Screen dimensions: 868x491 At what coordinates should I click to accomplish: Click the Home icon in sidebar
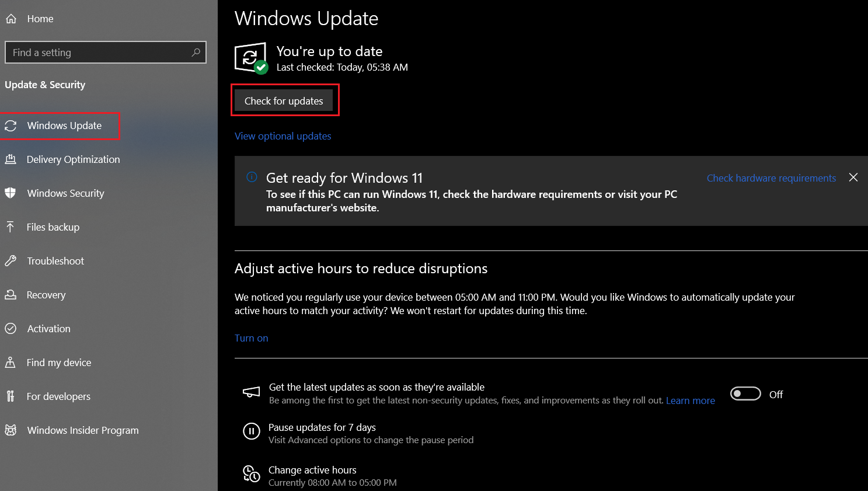point(11,19)
